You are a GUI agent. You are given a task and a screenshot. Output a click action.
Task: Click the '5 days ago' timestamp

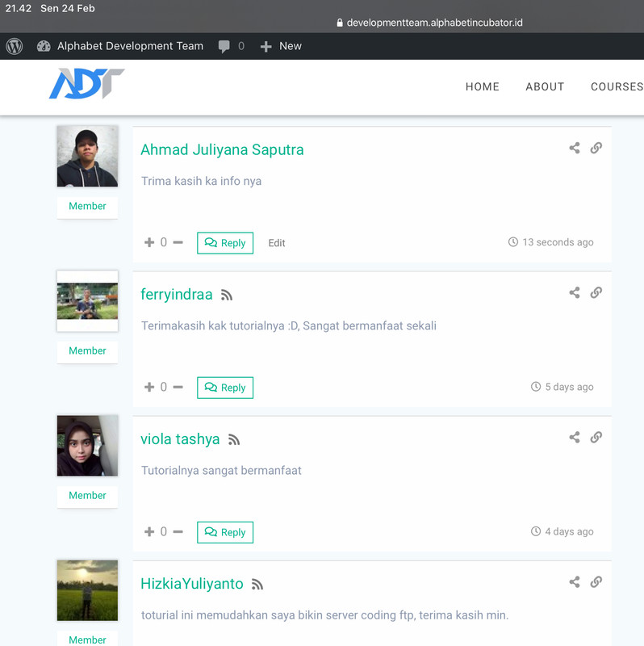pos(569,387)
